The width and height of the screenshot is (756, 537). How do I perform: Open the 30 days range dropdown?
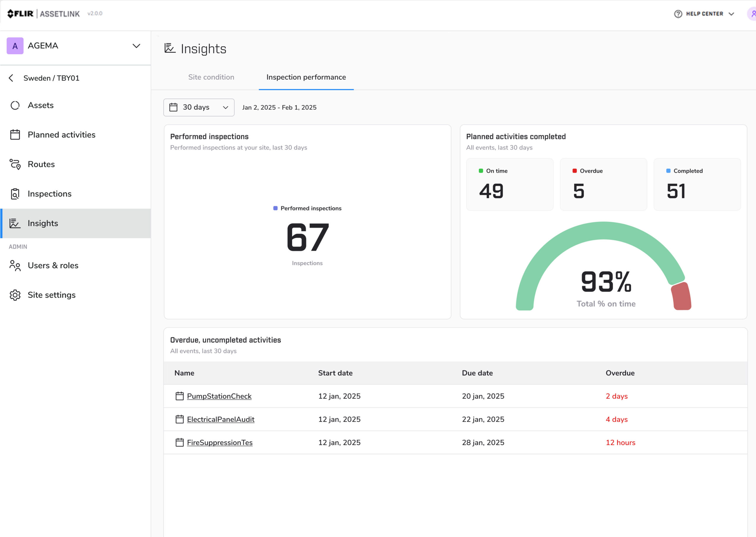tap(199, 107)
